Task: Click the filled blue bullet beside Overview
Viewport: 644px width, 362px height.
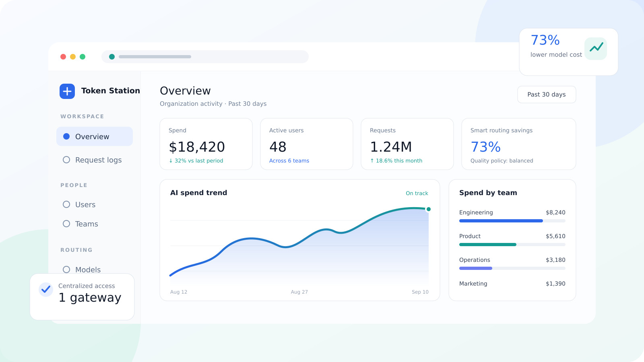Action: click(x=66, y=136)
